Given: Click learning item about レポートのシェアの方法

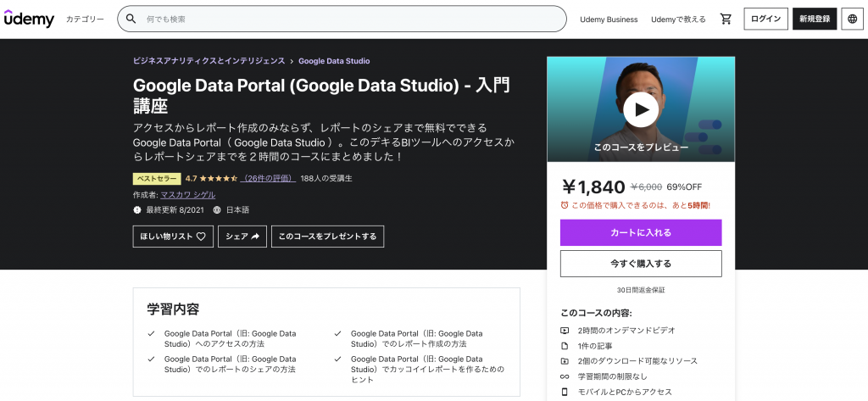Looking at the screenshot, I should 230,364.
